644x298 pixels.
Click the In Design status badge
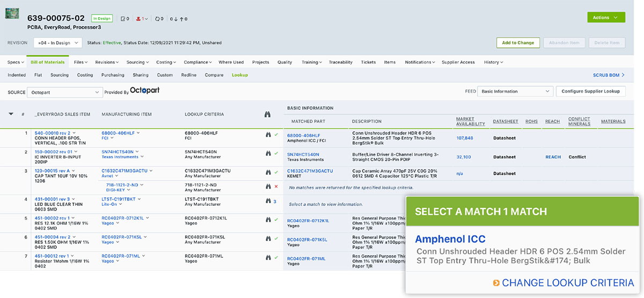[x=101, y=18]
